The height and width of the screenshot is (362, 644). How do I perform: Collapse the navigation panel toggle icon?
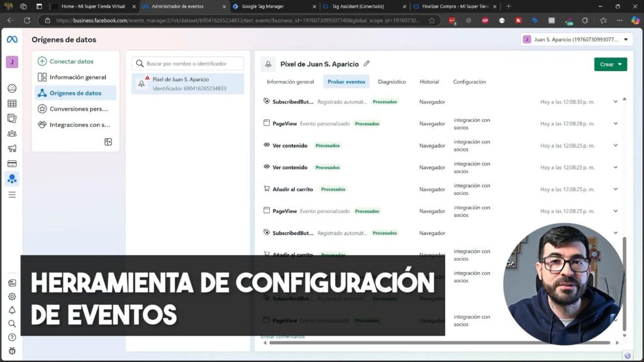(108, 141)
